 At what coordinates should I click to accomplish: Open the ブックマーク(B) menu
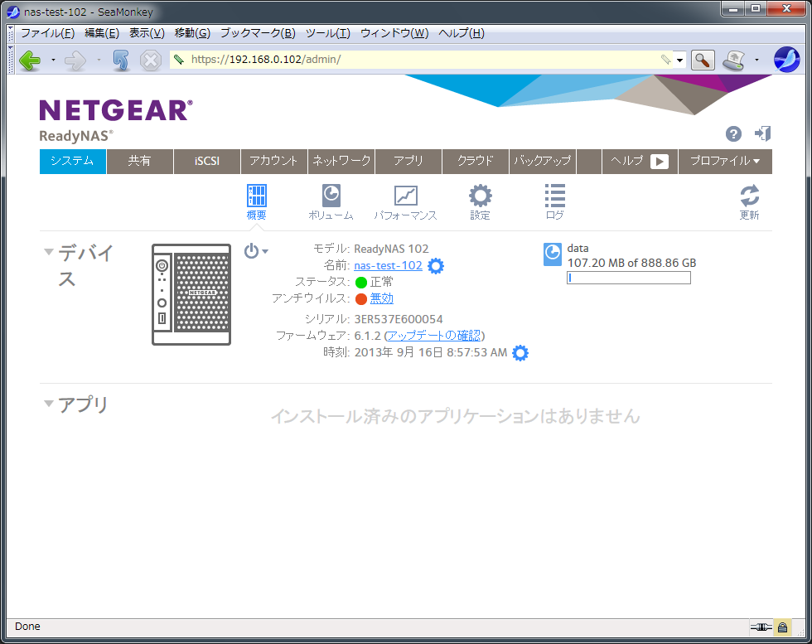(x=258, y=33)
